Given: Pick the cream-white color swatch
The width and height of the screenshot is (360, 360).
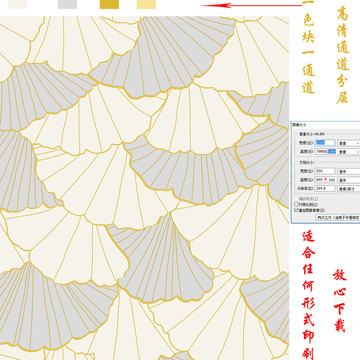Looking at the screenshot, I should [x=18, y=4].
